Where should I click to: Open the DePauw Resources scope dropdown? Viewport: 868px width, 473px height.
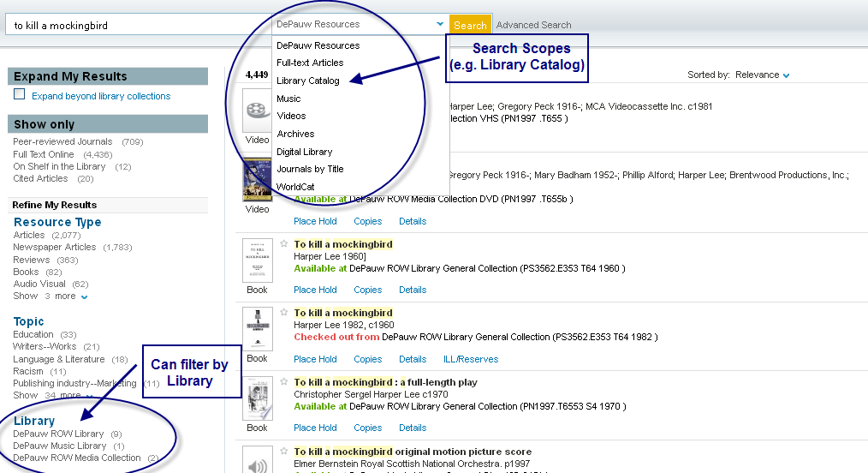coord(360,24)
